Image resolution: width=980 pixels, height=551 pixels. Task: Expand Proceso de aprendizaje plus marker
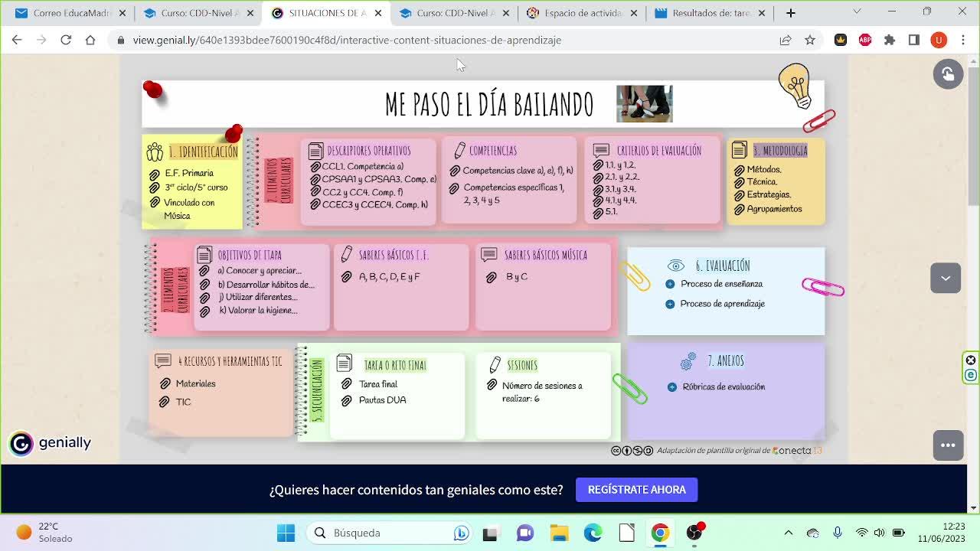pyautogui.click(x=670, y=304)
